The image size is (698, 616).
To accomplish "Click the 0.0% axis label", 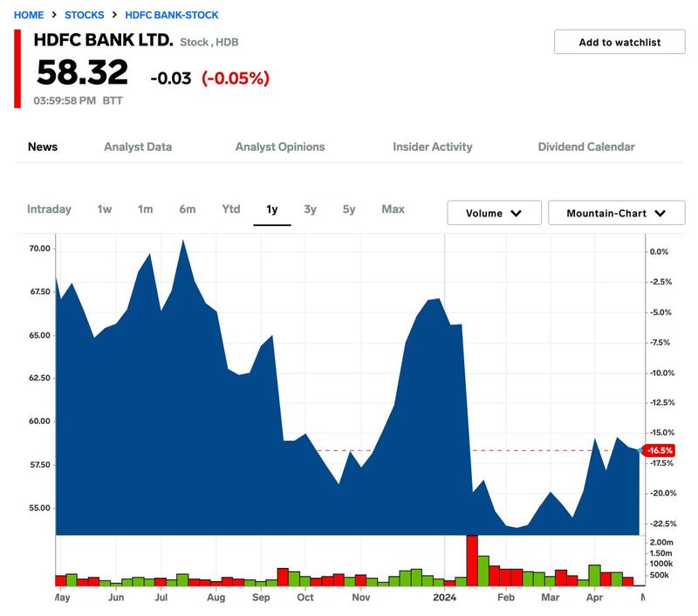I will point(659,251).
